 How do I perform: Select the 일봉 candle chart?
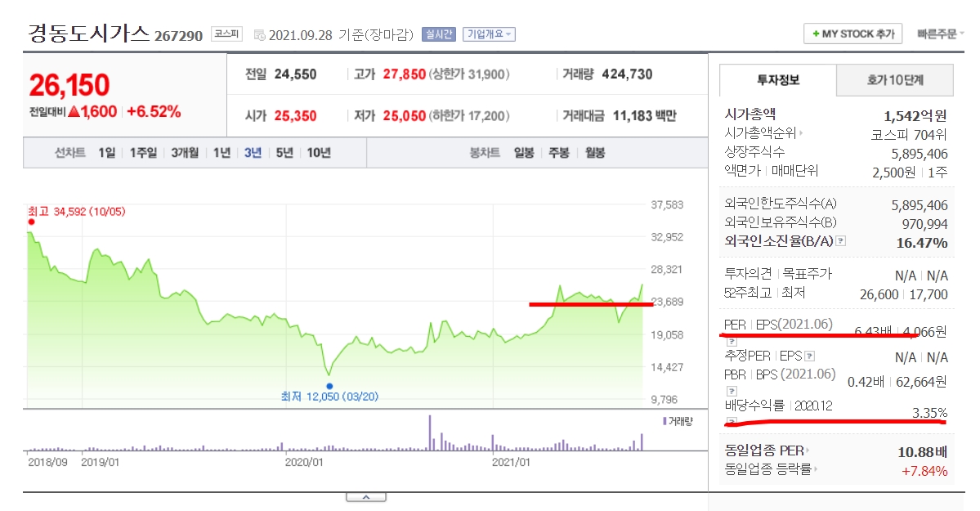524,153
